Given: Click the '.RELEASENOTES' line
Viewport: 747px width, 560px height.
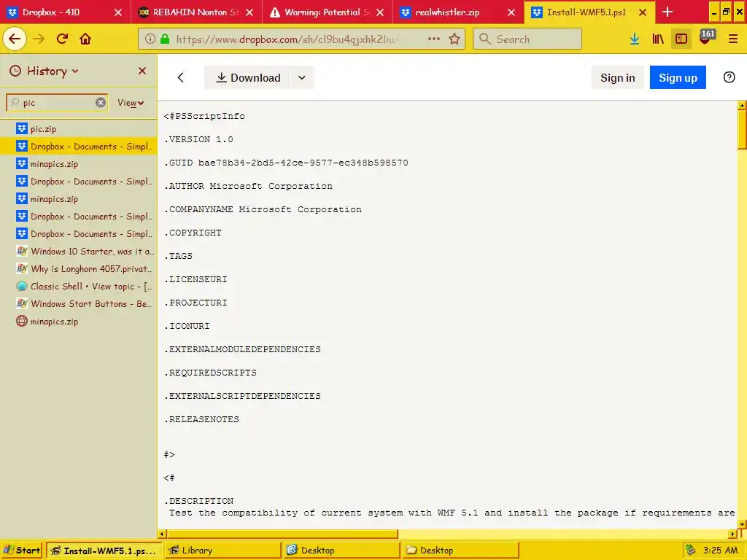Looking at the screenshot, I should pos(201,419).
